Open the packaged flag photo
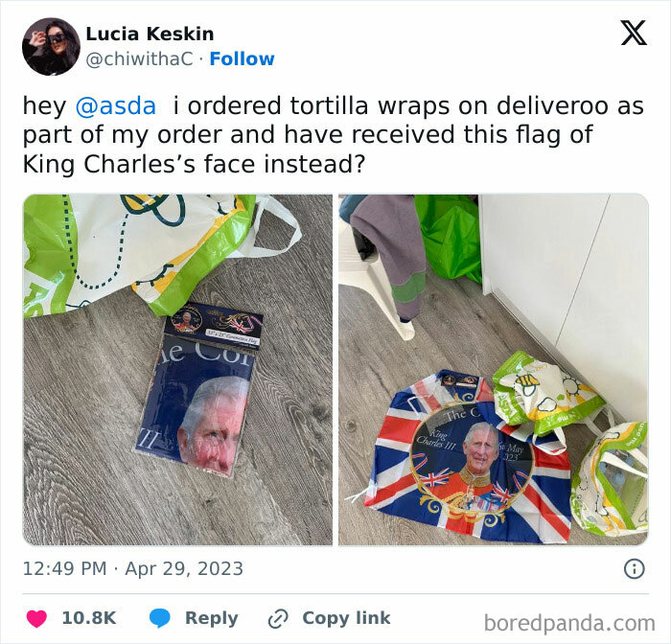The image size is (671, 644). [x=177, y=370]
